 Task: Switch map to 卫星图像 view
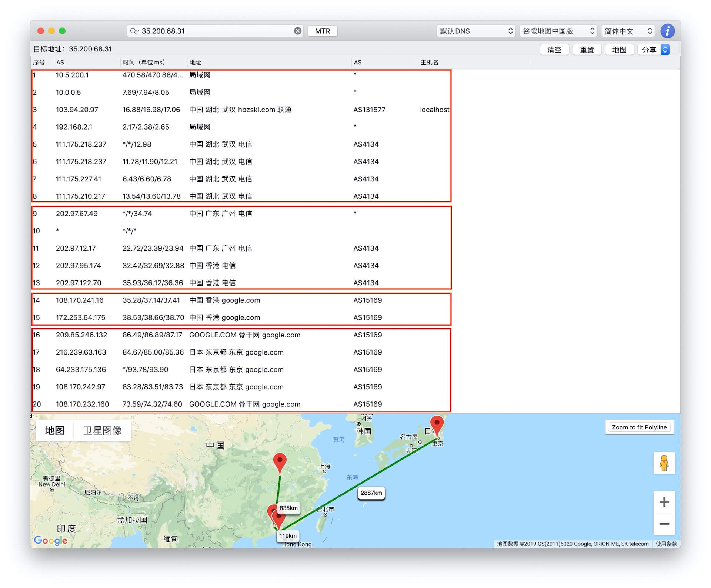(x=103, y=430)
